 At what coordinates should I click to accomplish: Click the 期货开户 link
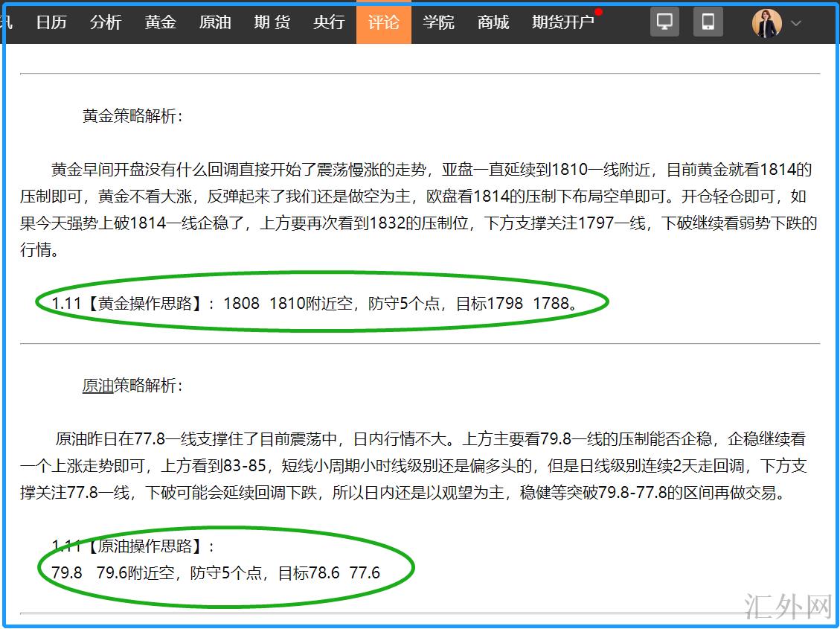coord(562,22)
